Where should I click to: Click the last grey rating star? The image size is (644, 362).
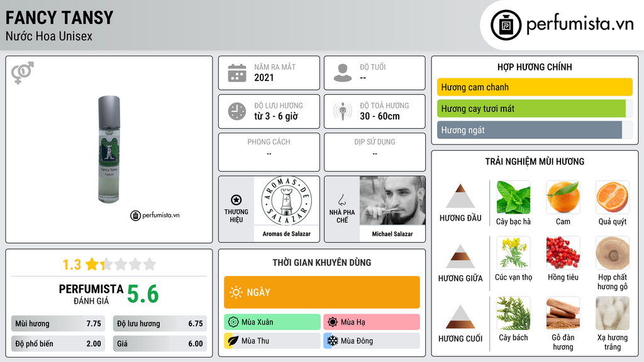150,264
